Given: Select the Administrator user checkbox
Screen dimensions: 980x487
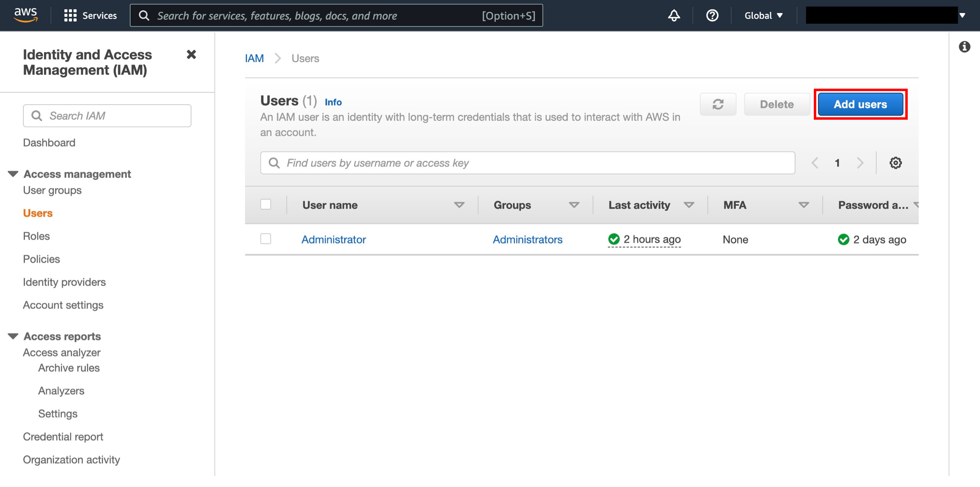Looking at the screenshot, I should (266, 239).
